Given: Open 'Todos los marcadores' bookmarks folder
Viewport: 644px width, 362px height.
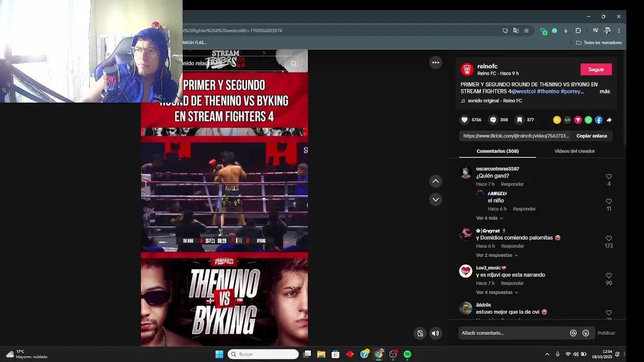Looking at the screenshot, I should pyautogui.click(x=599, y=43).
